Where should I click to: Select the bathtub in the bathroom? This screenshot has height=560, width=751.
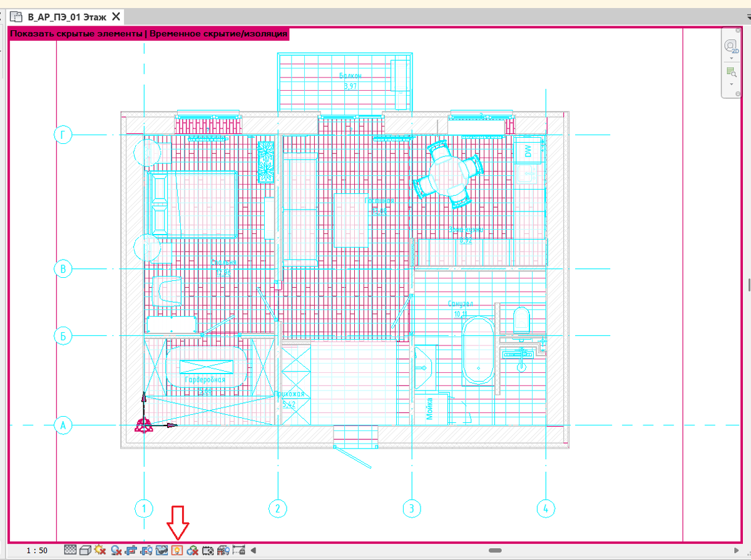click(x=479, y=351)
